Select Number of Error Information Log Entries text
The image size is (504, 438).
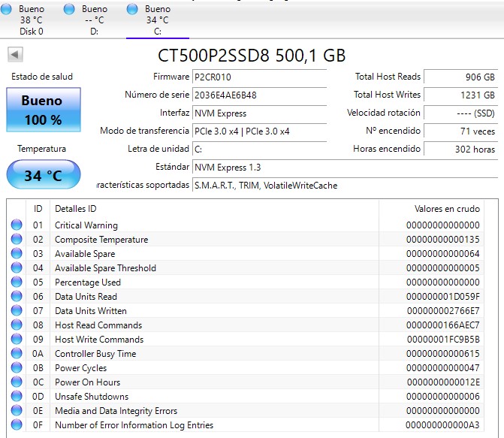click(x=134, y=425)
